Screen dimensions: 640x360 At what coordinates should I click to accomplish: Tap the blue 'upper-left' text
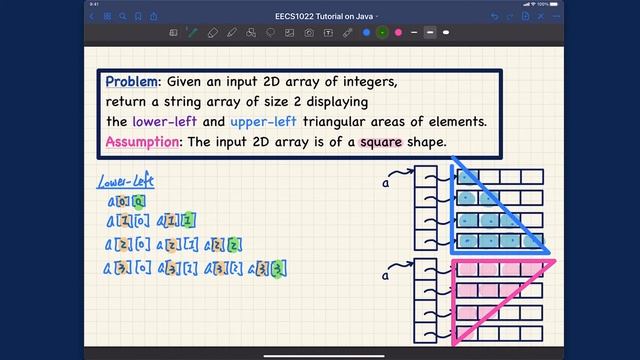point(263,122)
